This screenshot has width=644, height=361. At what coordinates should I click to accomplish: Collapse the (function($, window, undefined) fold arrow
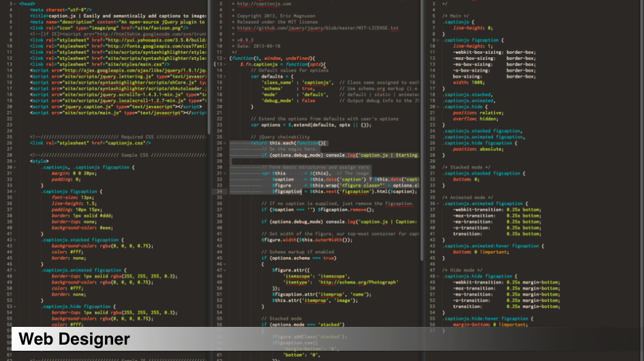point(225,59)
